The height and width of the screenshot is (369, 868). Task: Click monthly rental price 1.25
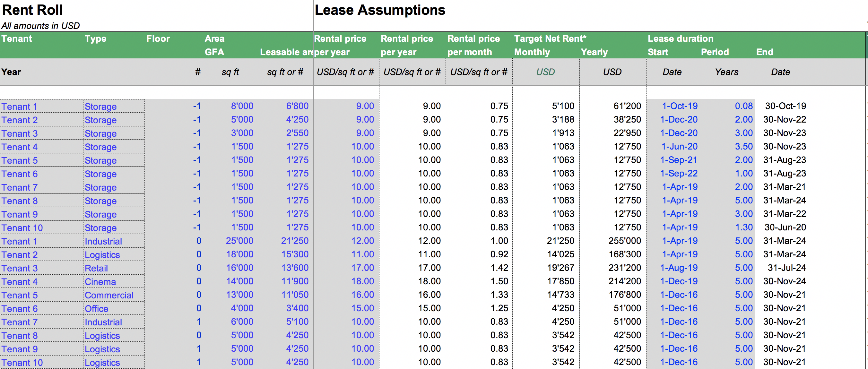pyautogui.click(x=499, y=308)
